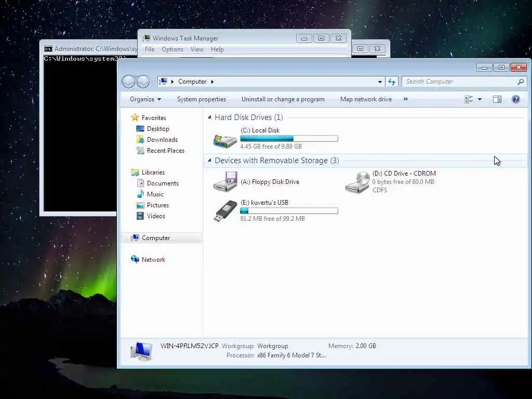Image resolution: width=532 pixels, height=399 pixels.
Task: Show the preview pane
Action: click(x=497, y=99)
